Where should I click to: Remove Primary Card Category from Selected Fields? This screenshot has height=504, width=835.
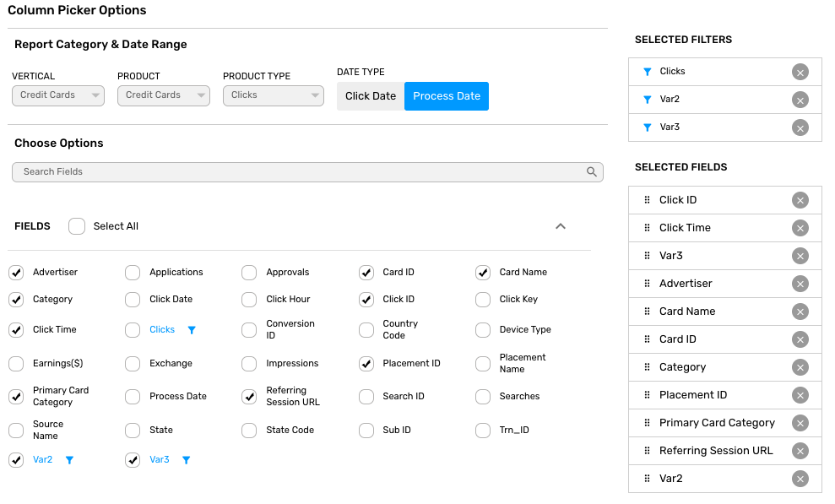click(x=800, y=423)
